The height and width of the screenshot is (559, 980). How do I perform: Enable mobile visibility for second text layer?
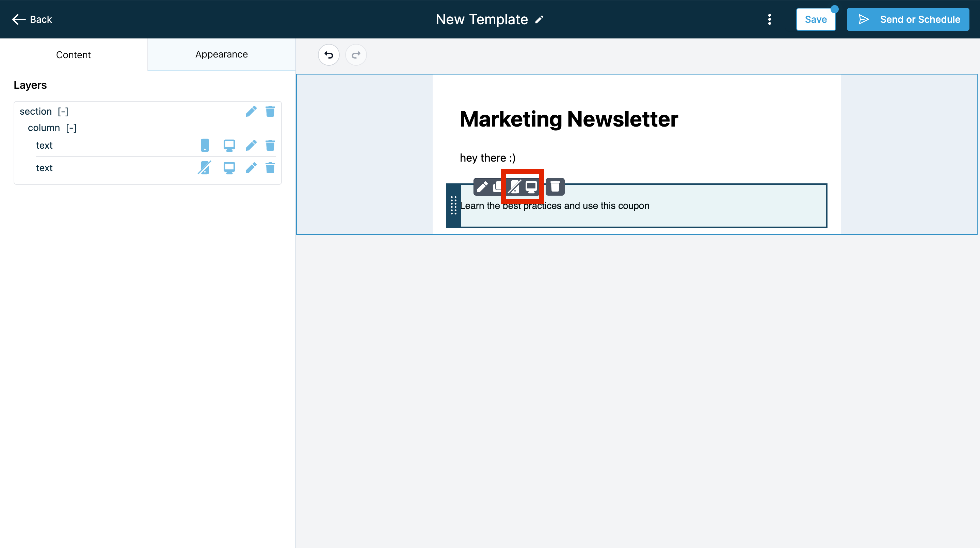tap(204, 168)
